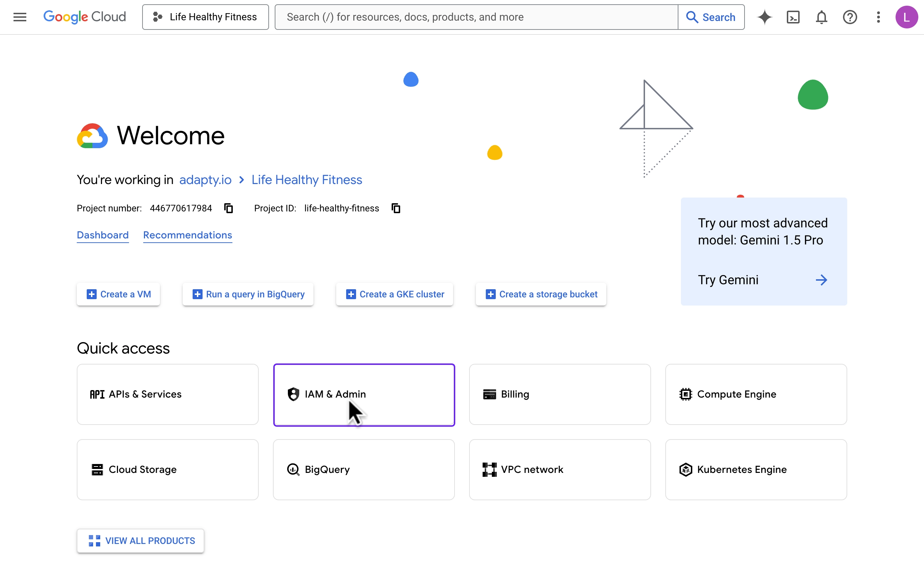Open the notifications bell
924x588 pixels.
tap(821, 17)
